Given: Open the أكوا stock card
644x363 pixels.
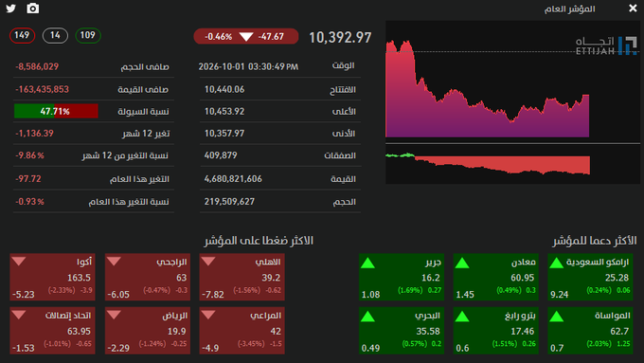Looking at the screenshot, I should click(53, 277).
